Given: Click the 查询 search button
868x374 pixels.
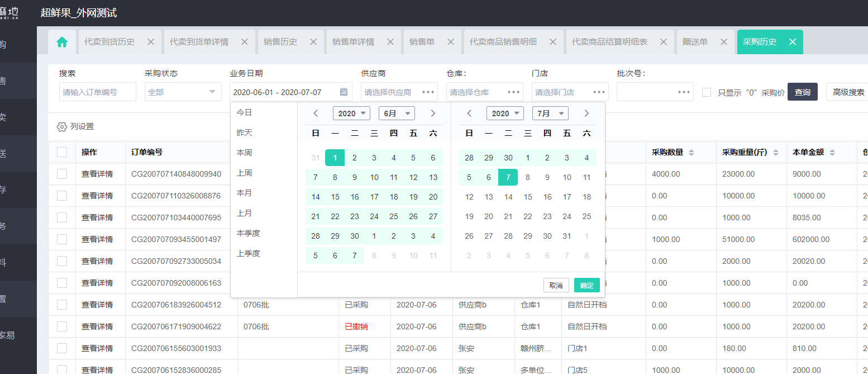Looking at the screenshot, I should (803, 92).
